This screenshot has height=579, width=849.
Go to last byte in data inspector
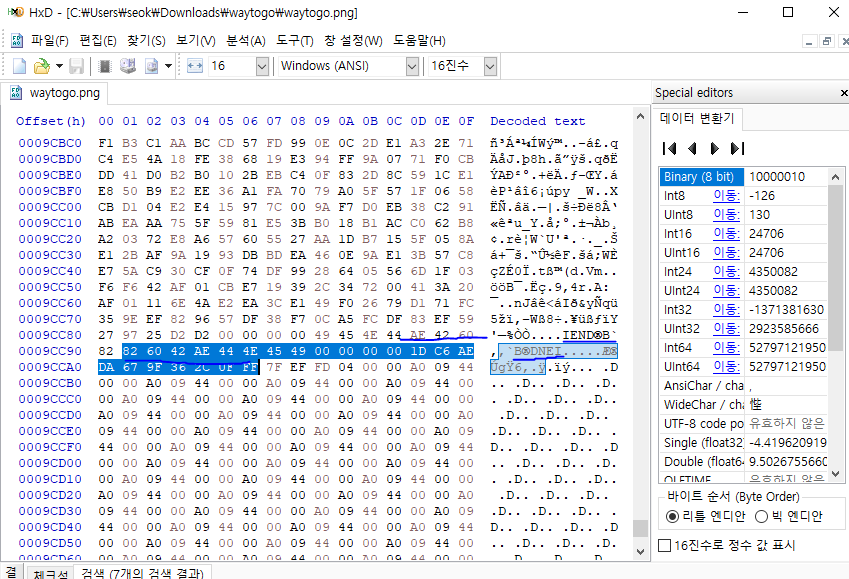pos(737,148)
